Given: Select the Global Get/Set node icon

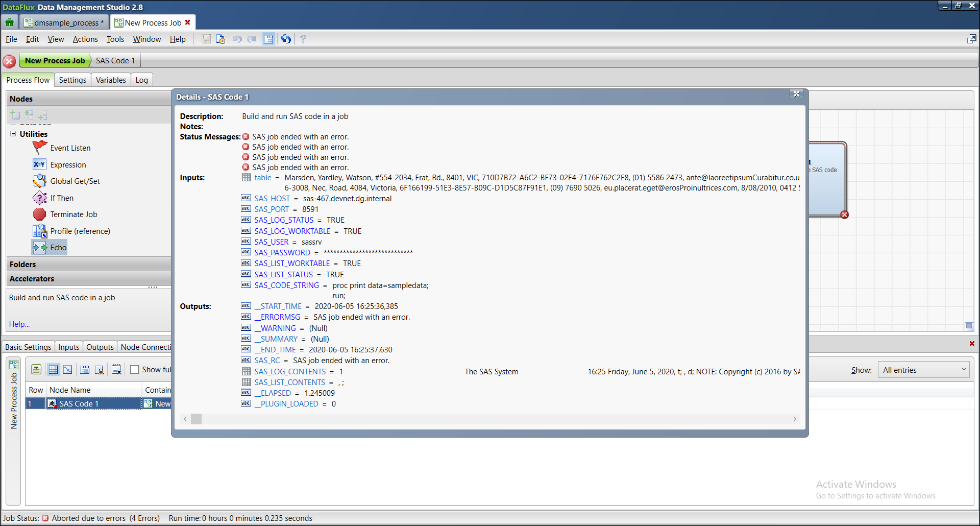Looking at the screenshot, I should click(39, 181).
